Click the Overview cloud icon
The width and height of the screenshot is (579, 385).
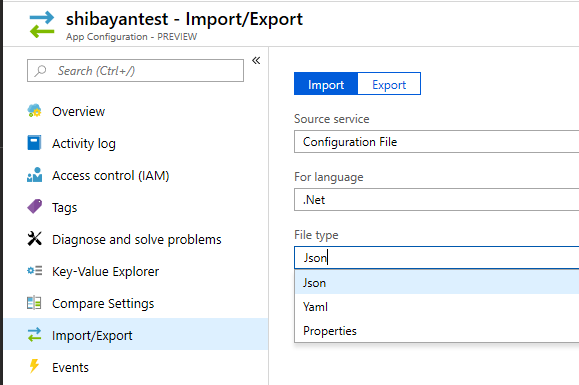(34, 111)
